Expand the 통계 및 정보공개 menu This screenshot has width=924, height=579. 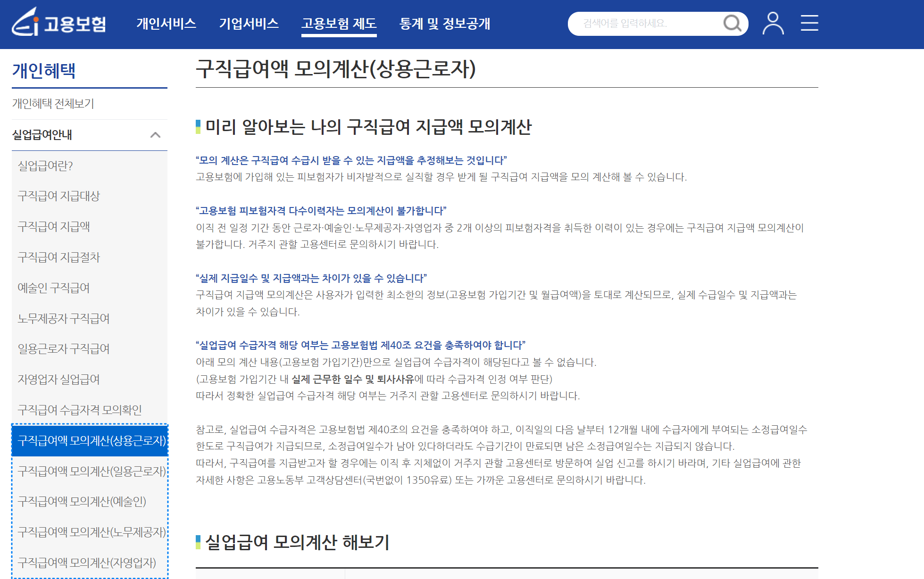445,24
